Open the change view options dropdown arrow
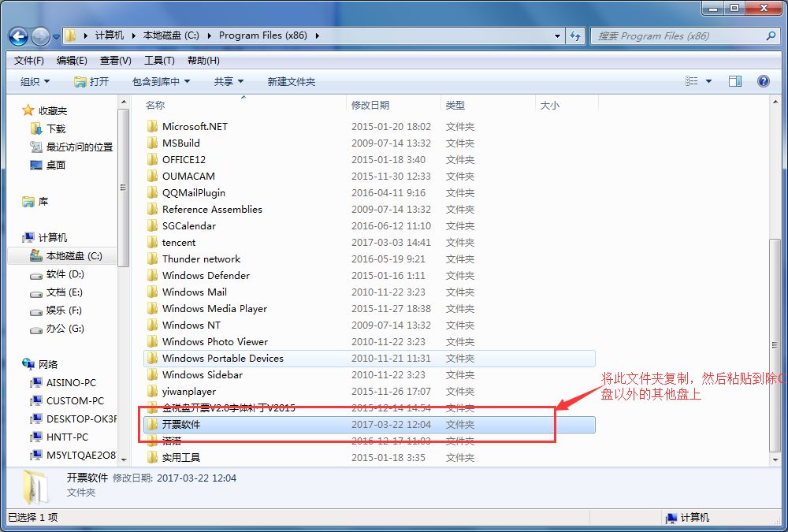 pos(708,81)
